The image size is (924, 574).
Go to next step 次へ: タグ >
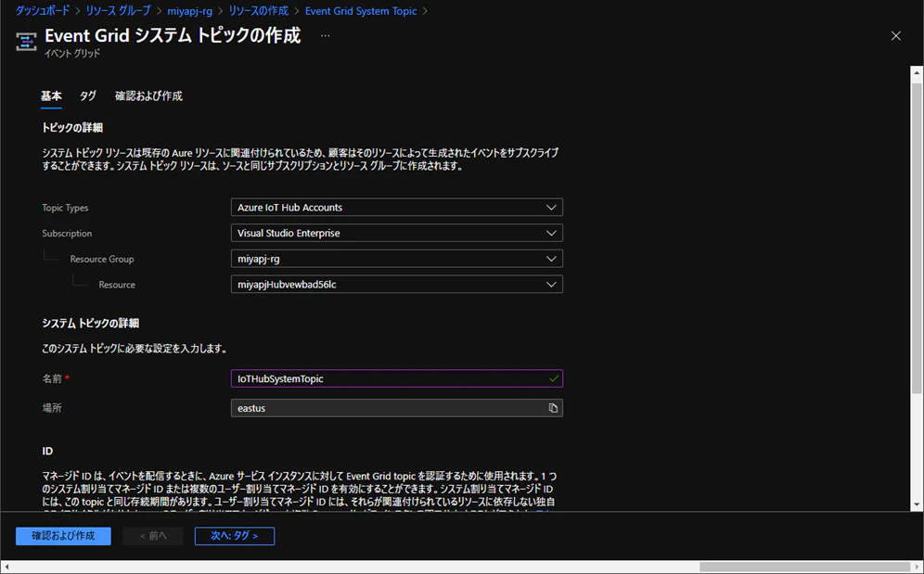235,536
